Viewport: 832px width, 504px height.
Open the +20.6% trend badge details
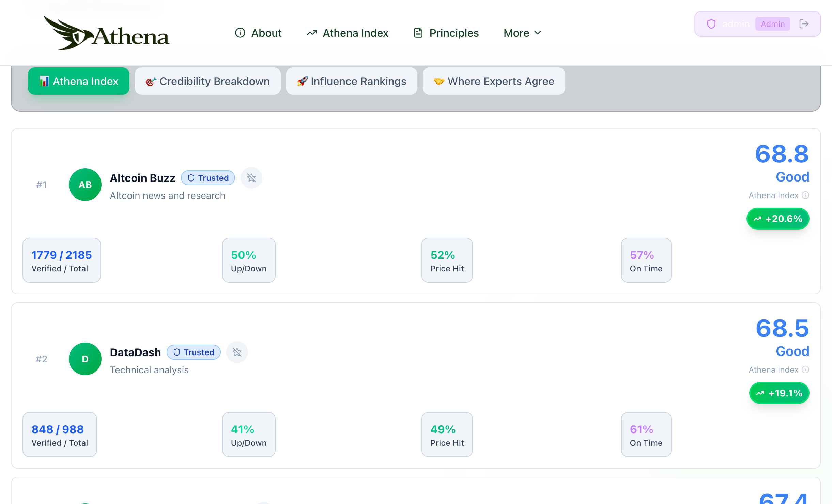[x=778, y=219]
